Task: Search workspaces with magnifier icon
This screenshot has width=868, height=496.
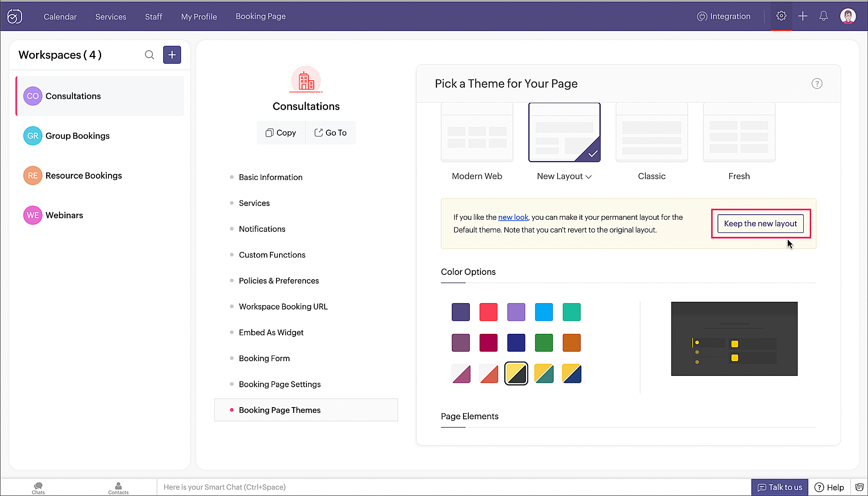Action: click(149, 55)
